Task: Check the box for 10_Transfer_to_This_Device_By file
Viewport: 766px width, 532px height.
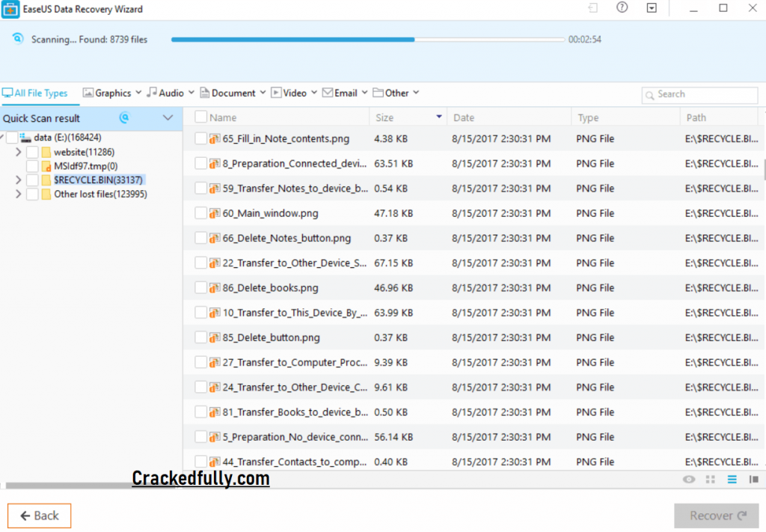Action: pos(200,313)
